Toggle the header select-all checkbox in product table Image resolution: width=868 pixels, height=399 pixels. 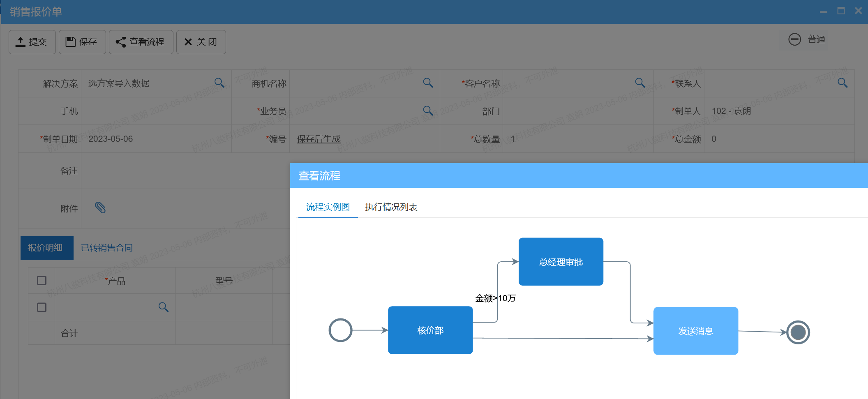point(41,280)
